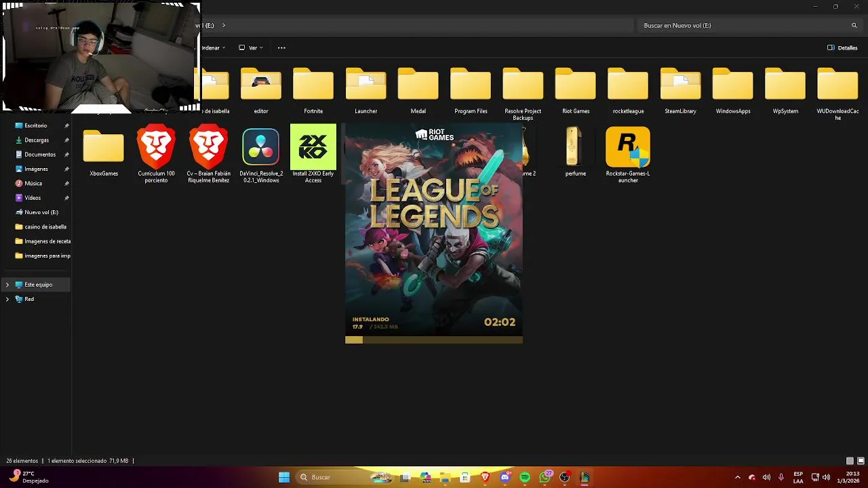The width and height of the screenshot is (868, 488).
Task: Open the weather widget showing 27°C
Action: click(x=28, y=477)
